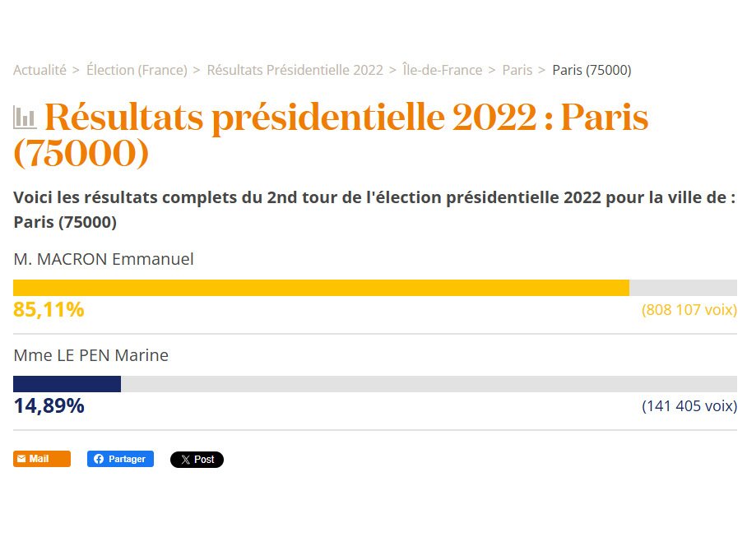Click the M. MACRON Emmanuel name
This screenshot has width=747, height=560.
(x=104, y=259)
